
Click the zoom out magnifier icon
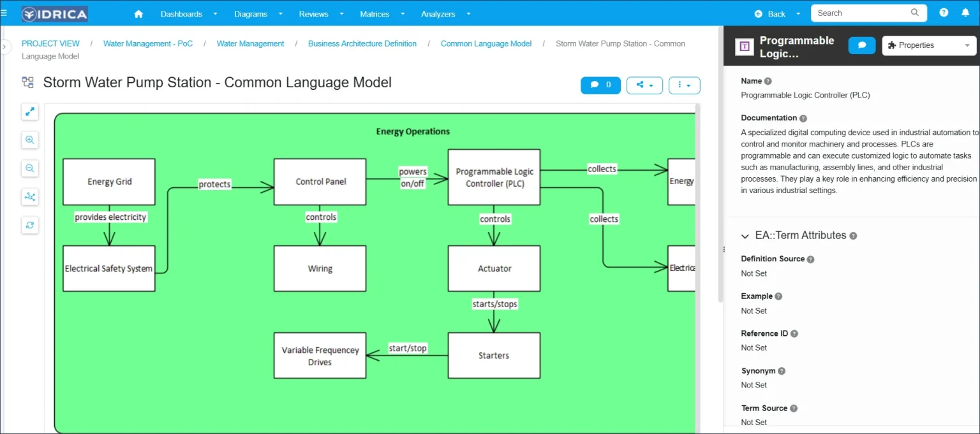(x=30, y=168)
